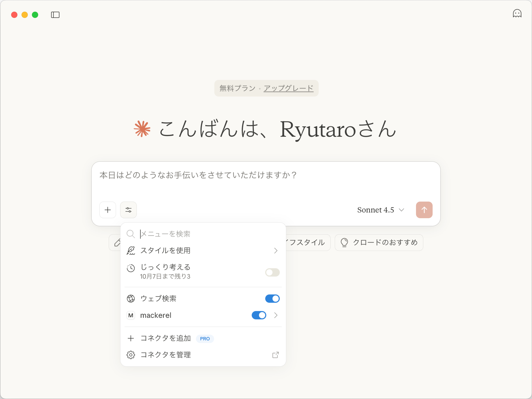
Task: Expand the スタイルを使用 submenu chevron
Action: coord(276,251)
